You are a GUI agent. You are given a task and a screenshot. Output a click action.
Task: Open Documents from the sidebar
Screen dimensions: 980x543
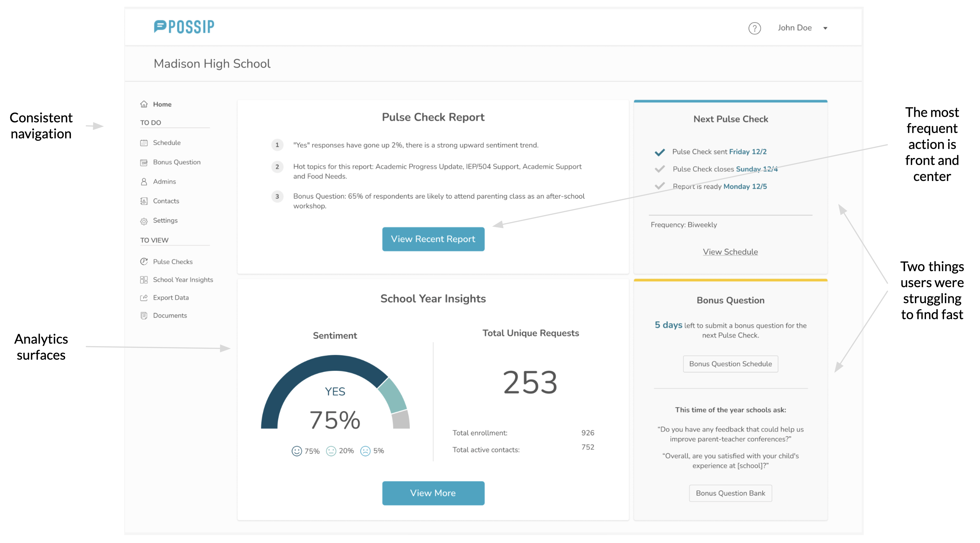(170, 316)
